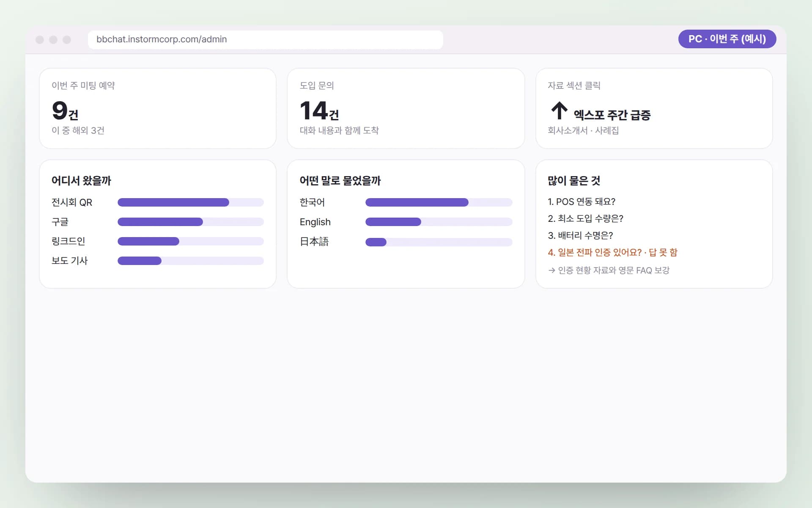Viewport: 812px width, 508px height.
Task: Click the '보도 기사' source label
Action: coord(70,261)
